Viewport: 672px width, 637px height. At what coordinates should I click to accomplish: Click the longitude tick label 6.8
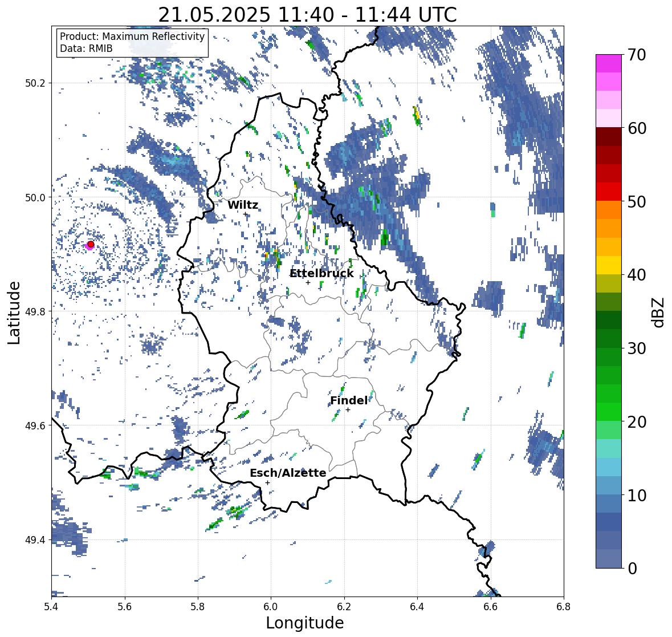[563, 606]
